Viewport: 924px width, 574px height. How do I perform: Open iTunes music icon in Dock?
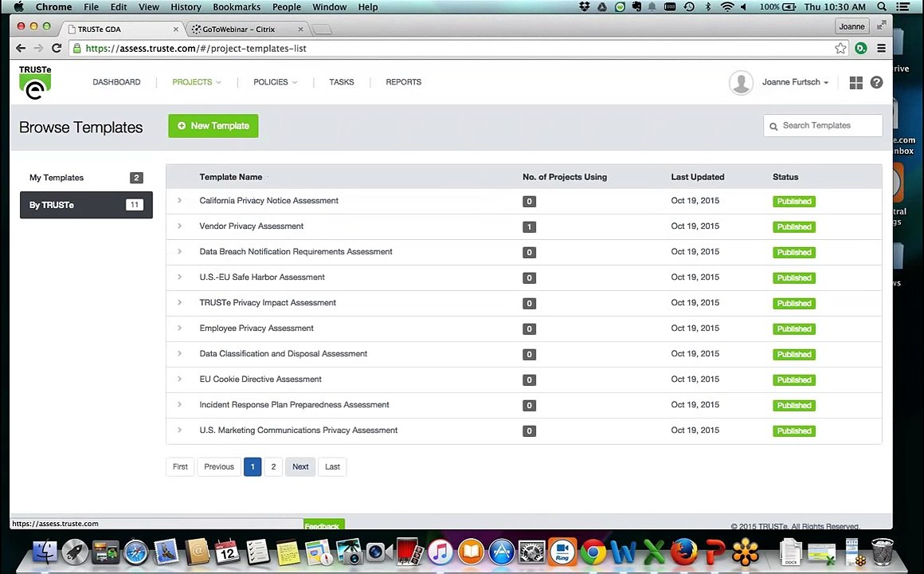pyautogui.click(x=440, y=552)
